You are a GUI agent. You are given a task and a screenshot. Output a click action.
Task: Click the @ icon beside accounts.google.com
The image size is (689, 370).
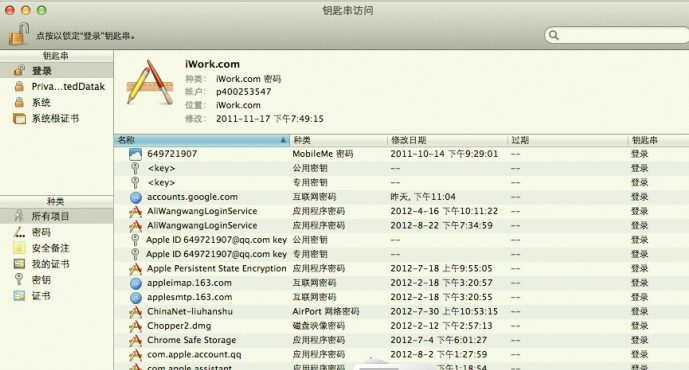coord(136,197)
